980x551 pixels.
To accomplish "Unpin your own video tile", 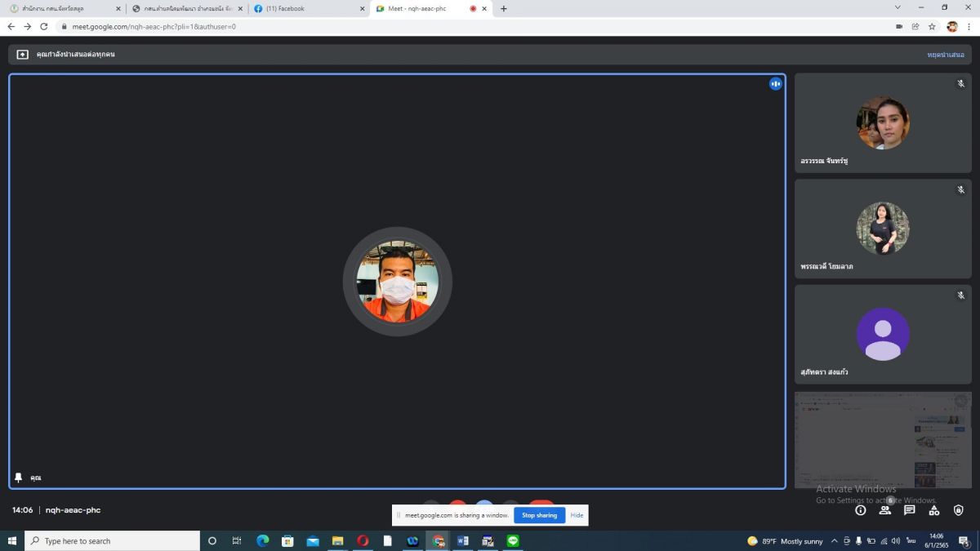I will [x=19, y=478].
